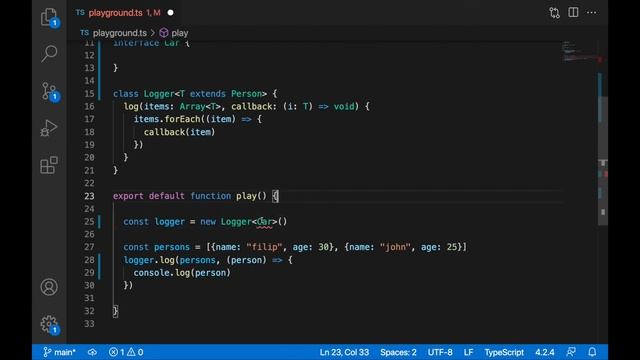The width and height of the screenshot is (640, 360).
Task: Click the main* git branch indicator
Action: click(x=59, y=352)
